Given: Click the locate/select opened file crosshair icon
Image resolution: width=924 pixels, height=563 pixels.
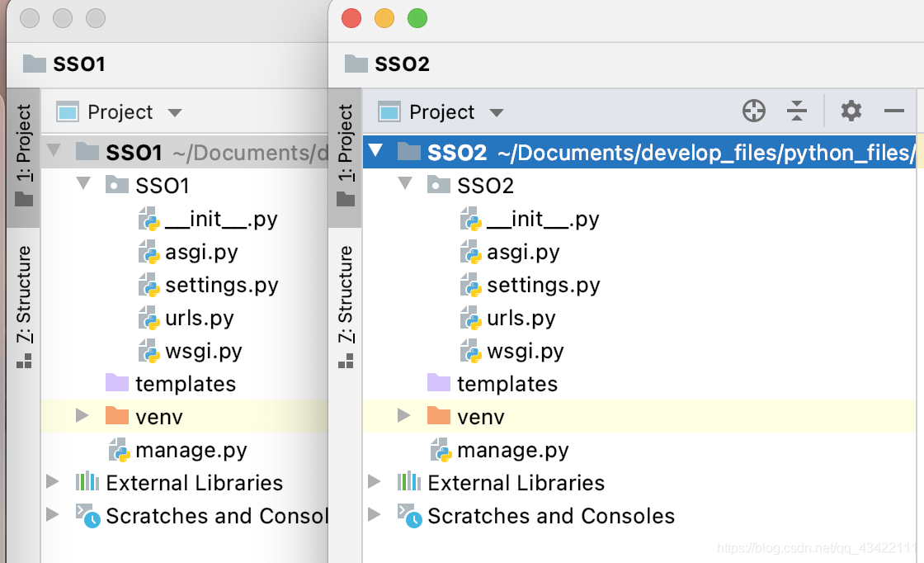Looking at the screenshot, I should click(754, 111).
